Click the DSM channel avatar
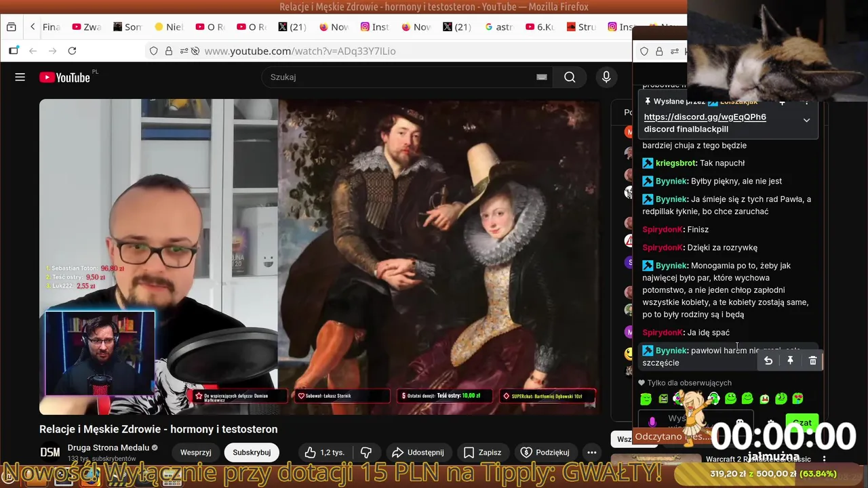 point(50,452)
